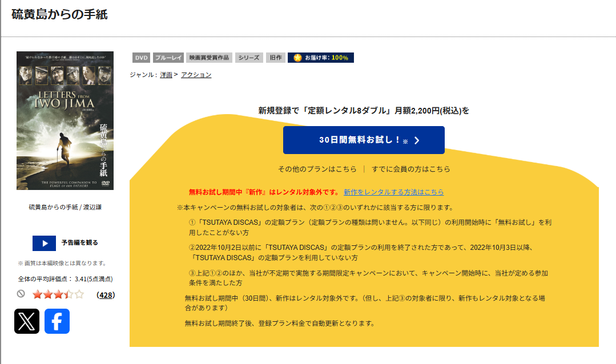Click the ※本キャンペーンの無料お試しの対象者は line

point(316,207)
